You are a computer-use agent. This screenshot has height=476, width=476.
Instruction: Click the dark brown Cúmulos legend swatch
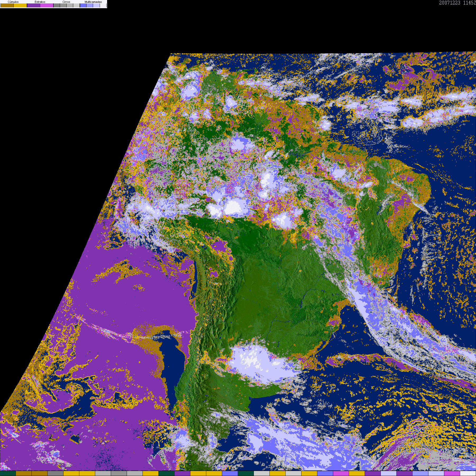tap(7, 5)
